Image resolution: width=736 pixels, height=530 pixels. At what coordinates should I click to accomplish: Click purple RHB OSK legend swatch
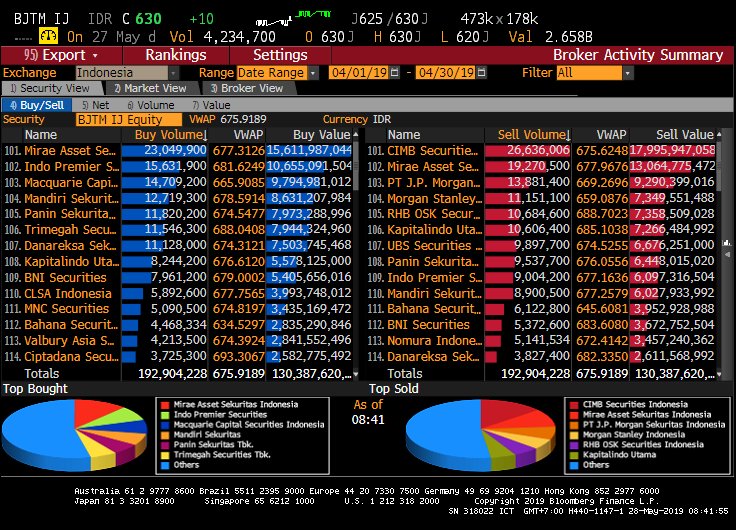point(574,445)
